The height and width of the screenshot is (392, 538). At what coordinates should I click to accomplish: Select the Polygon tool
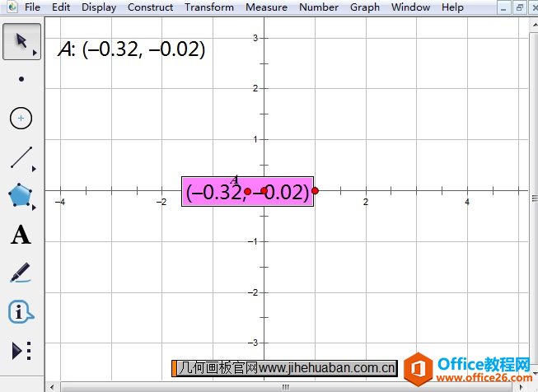21,195
